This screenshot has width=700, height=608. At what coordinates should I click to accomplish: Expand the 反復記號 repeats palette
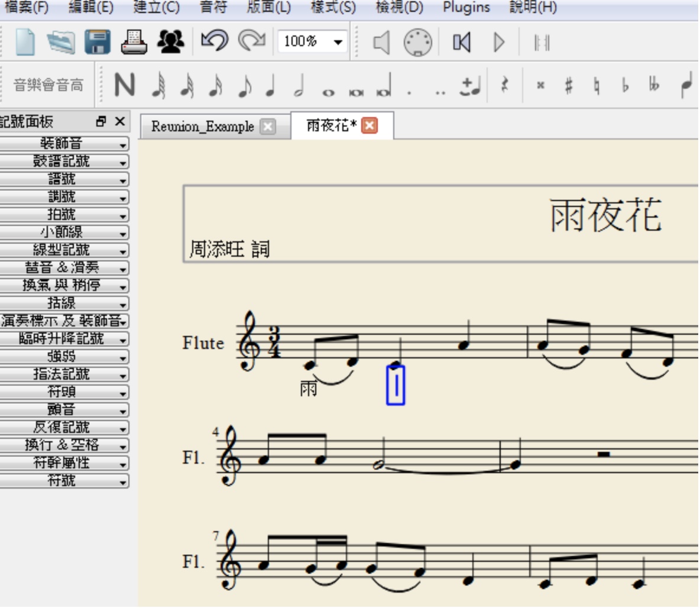(x=64, y=428)
